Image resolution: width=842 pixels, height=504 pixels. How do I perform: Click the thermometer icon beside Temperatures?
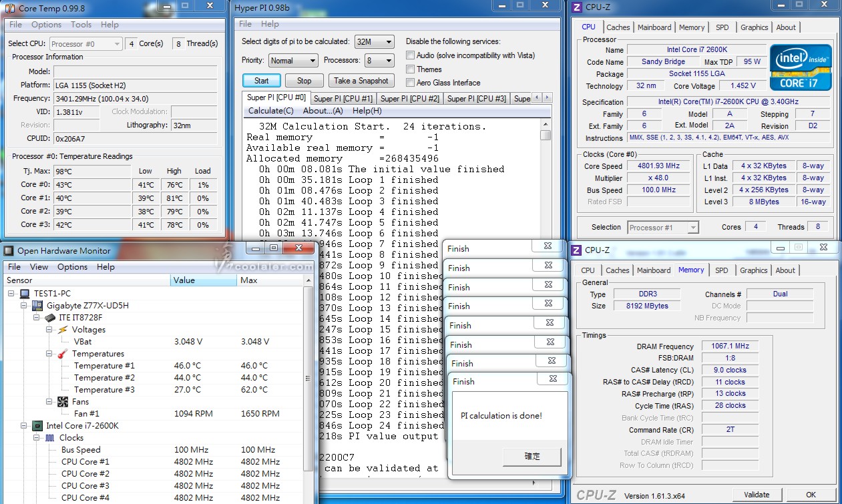pos(63,354)
